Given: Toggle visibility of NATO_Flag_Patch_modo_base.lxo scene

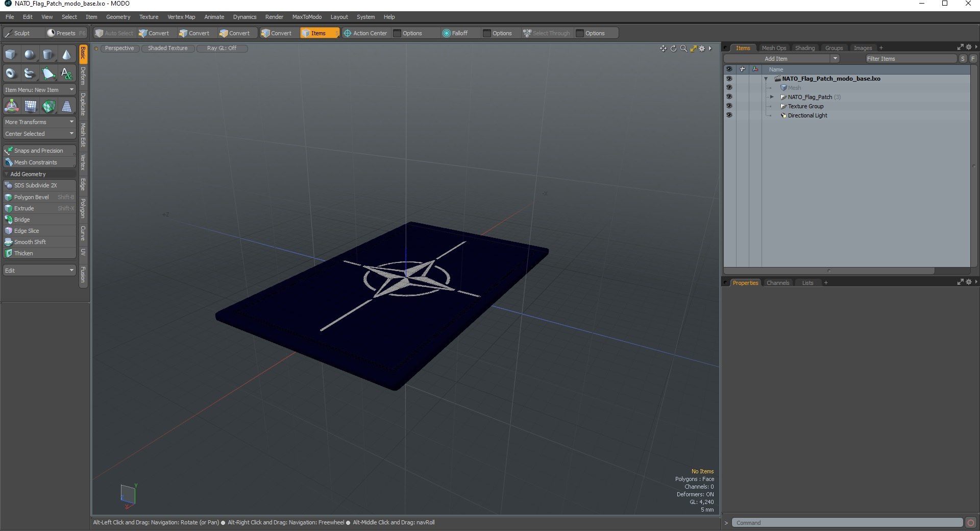Looking at the screenshot, I should (729, 79).
